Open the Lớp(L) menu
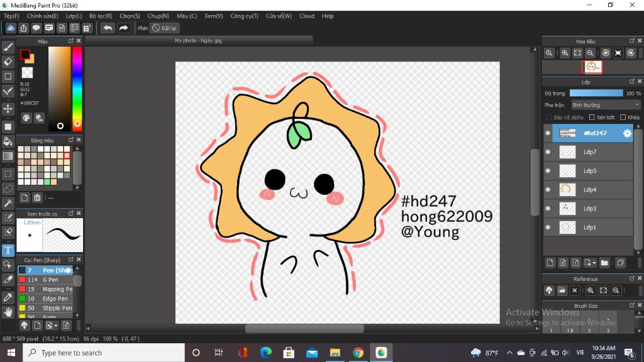 click(74, 16)
